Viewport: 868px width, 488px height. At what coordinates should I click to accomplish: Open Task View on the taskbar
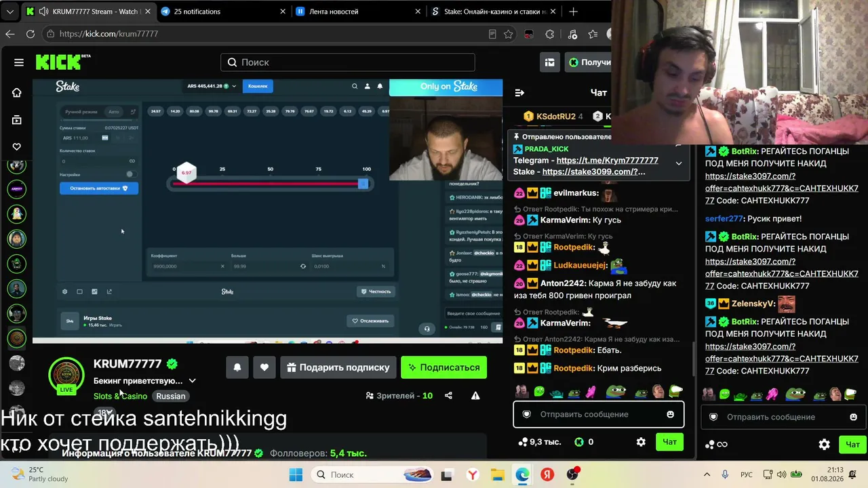pyautogui.click(x=447, y=474)
